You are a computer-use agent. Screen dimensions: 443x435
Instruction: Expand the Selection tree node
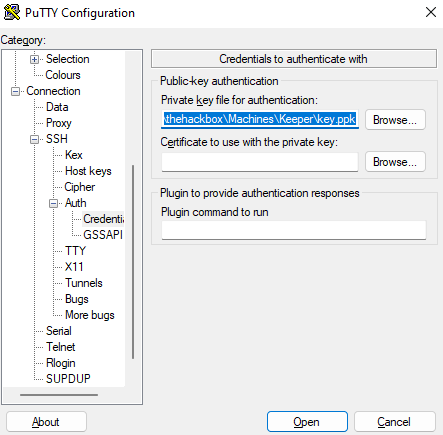coord(34,59)
